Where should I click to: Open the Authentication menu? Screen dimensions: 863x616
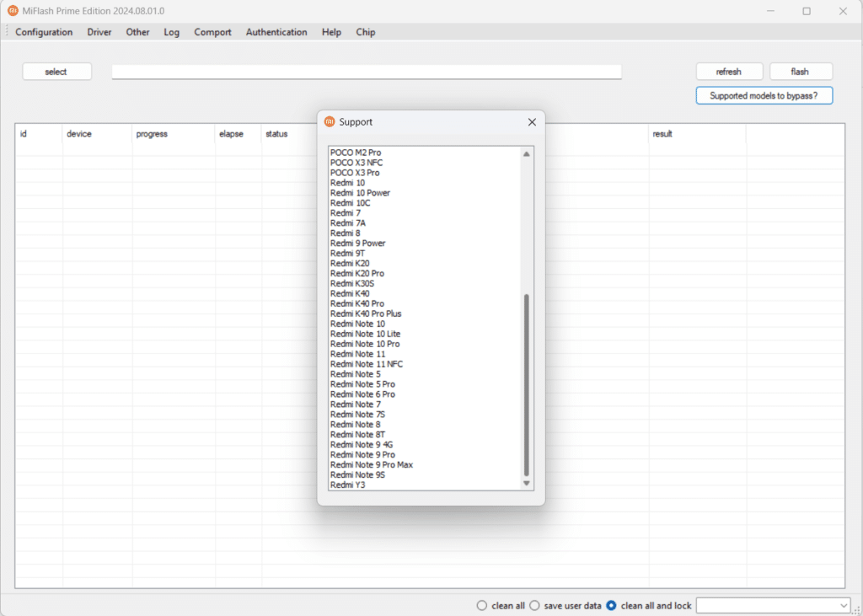276,32
